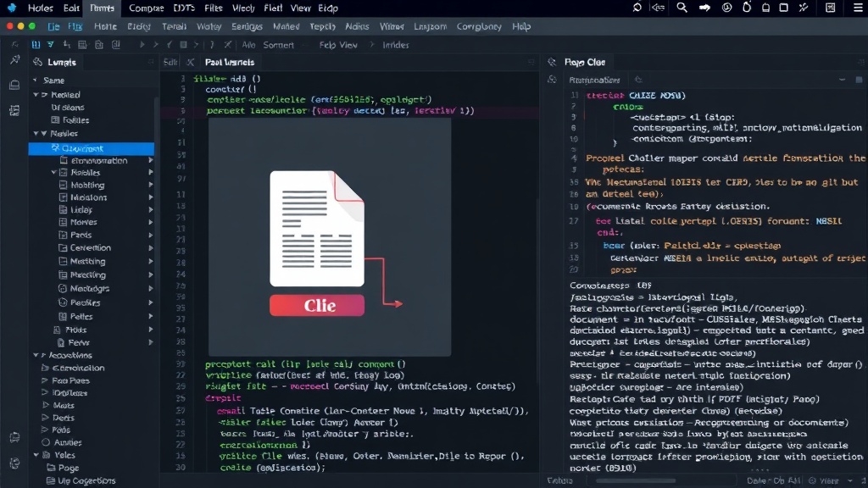
Task: Click the icon left of the Rtumpoatiow tab
Action: [552, 80]
